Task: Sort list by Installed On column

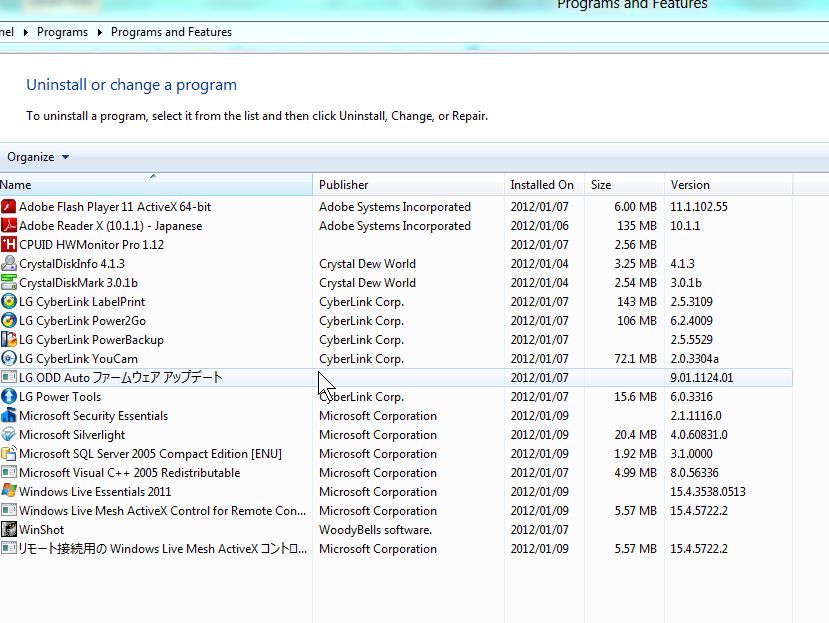Action: tap(545, 185)
